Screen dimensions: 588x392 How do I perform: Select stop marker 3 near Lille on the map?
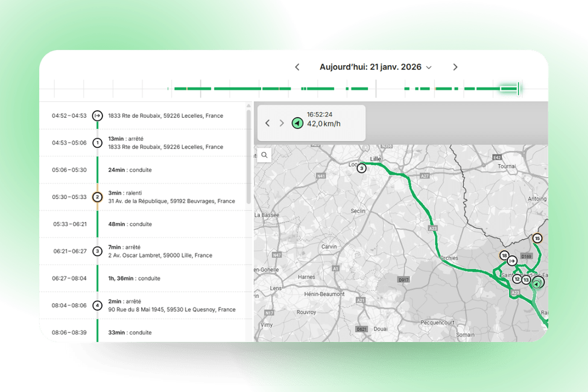coord(361,168)
